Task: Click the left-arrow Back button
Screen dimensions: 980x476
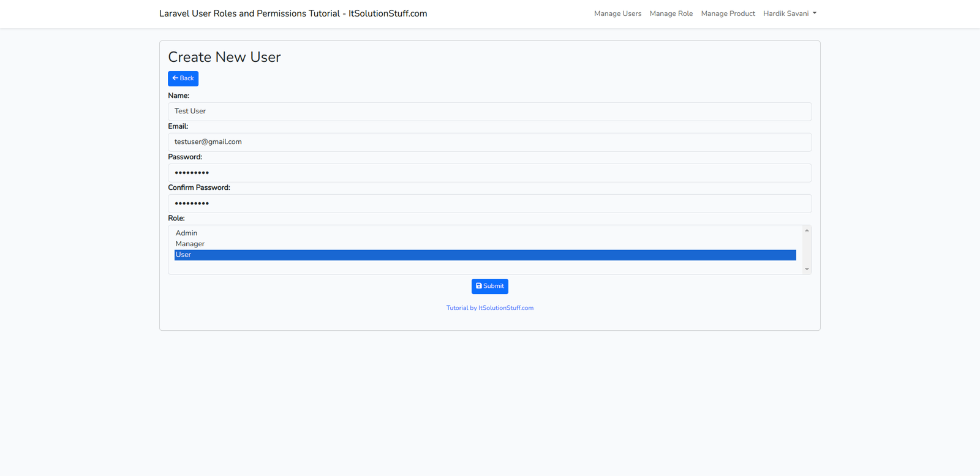Action: point(183,78)
